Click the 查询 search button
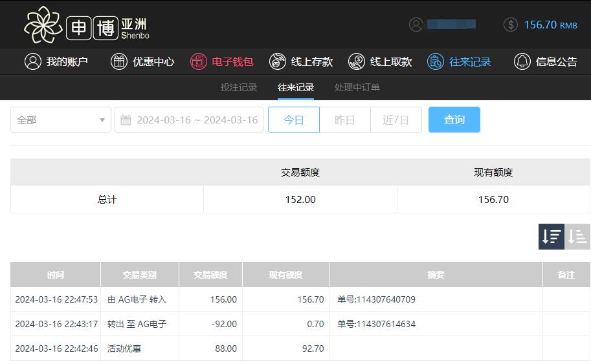 click(454, 120)
